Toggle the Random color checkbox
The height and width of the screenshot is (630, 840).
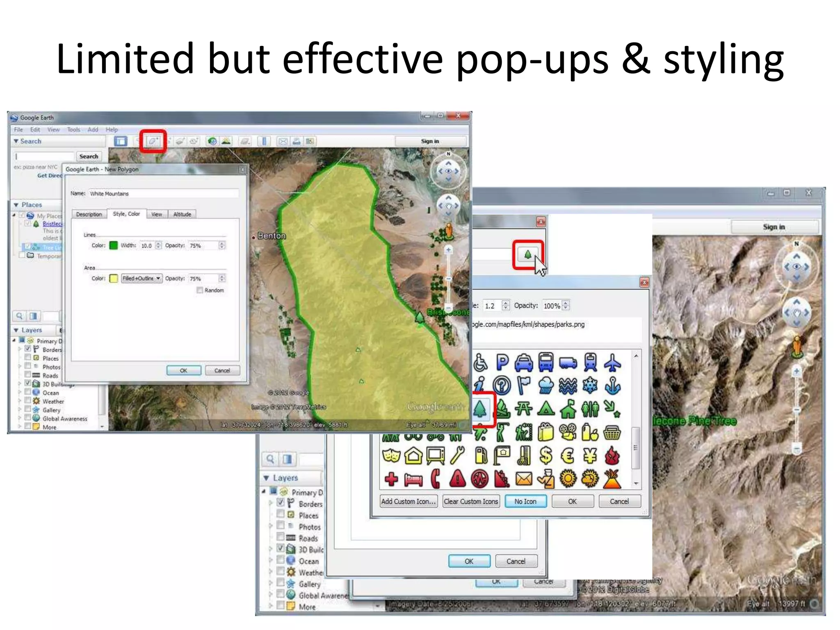[x=200, y=290]
